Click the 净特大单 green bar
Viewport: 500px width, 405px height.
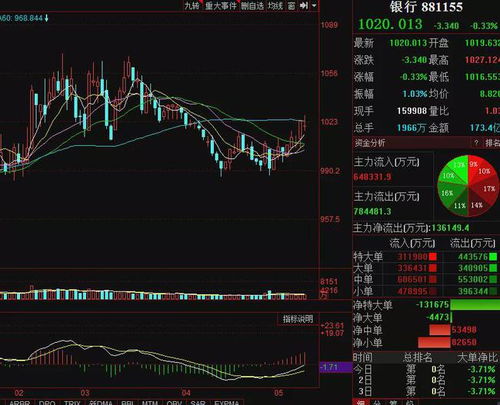click(475, 304)
